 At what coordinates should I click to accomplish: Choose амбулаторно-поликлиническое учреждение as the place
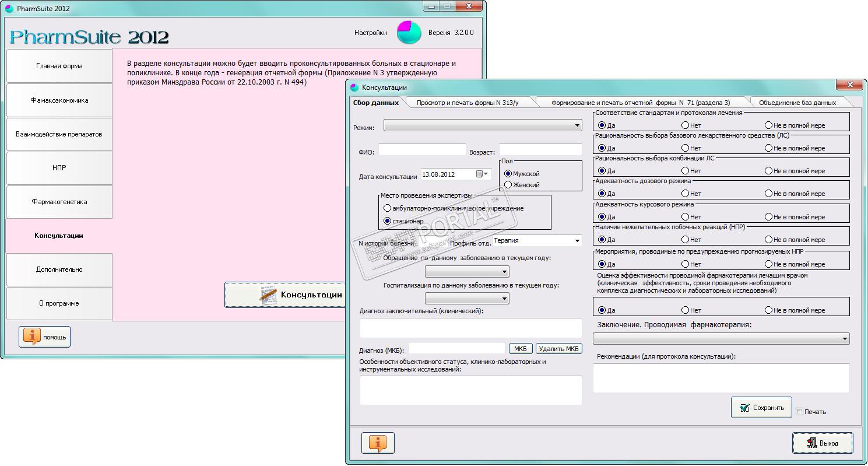pyautogui.click(x=388, y=208)
